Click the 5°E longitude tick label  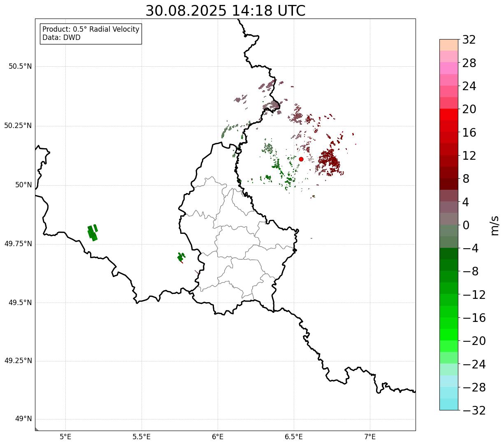tap(65, 437)
